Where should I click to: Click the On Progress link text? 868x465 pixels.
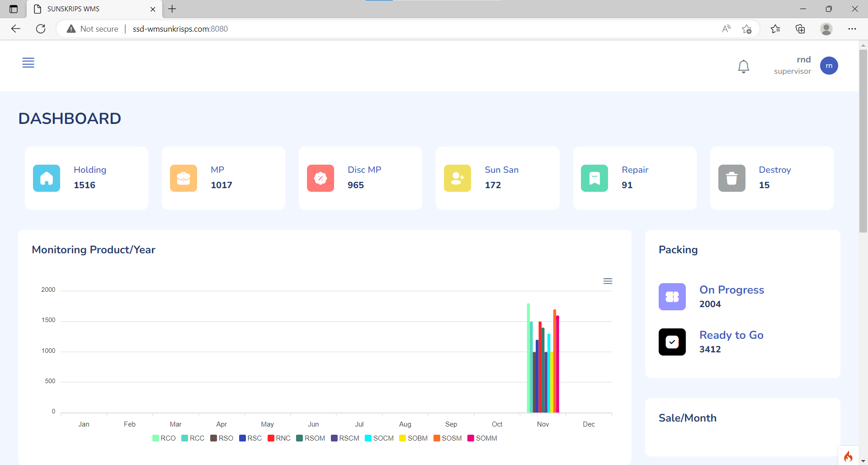[x=731, y=290]
